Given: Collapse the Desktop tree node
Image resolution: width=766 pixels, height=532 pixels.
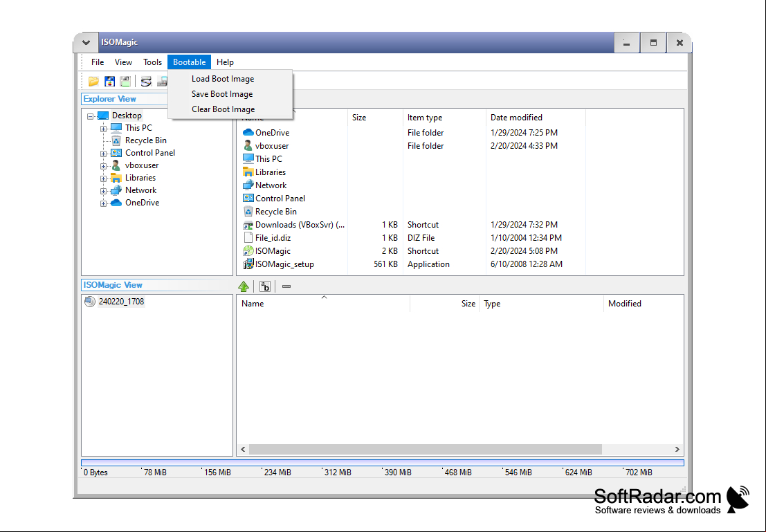Looking at the screenshot, I should [91, 116].
